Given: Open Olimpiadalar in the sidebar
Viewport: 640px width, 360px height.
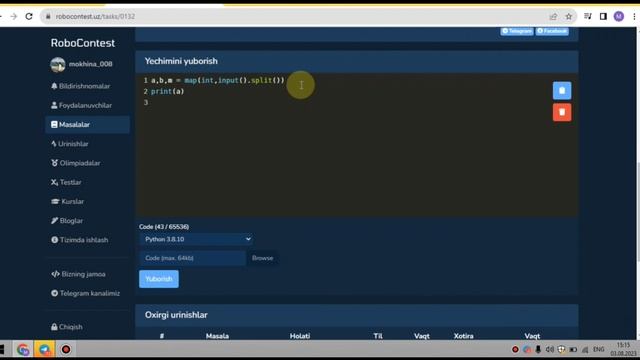Looking at the screenshot, I should click(x=76, y=163).
